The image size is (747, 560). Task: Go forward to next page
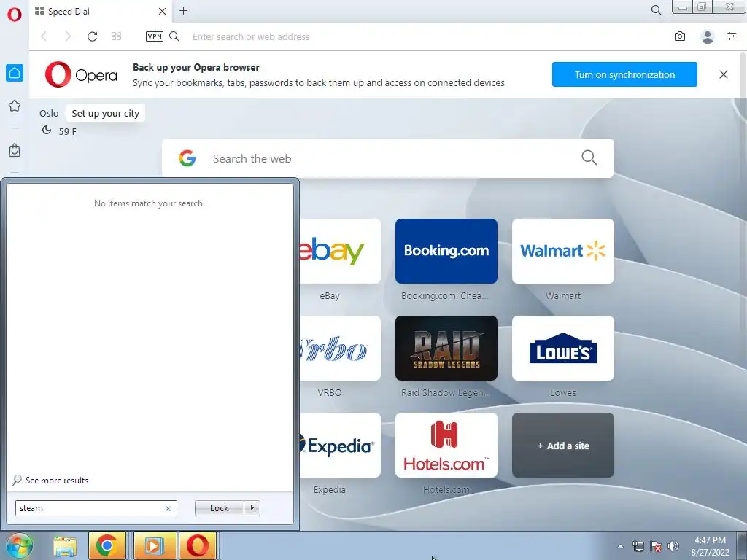click(68, 36)
